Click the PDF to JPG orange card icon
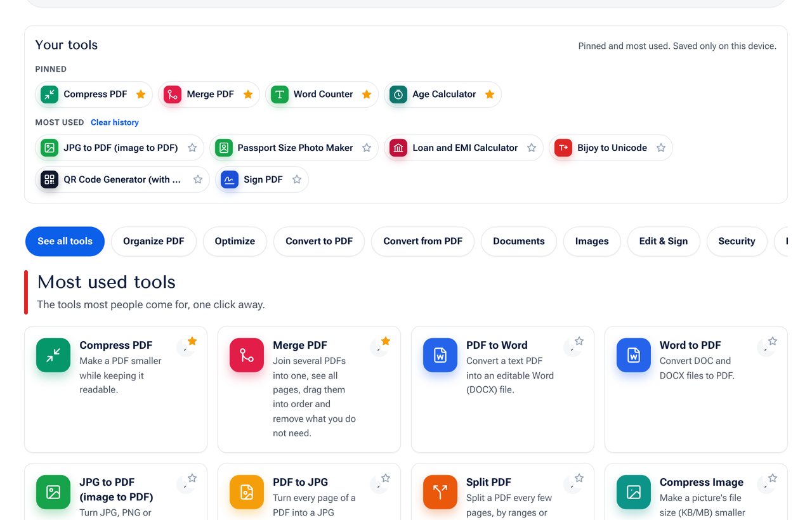The height and width of the screenshot is (520, 812). pos(247,492)
